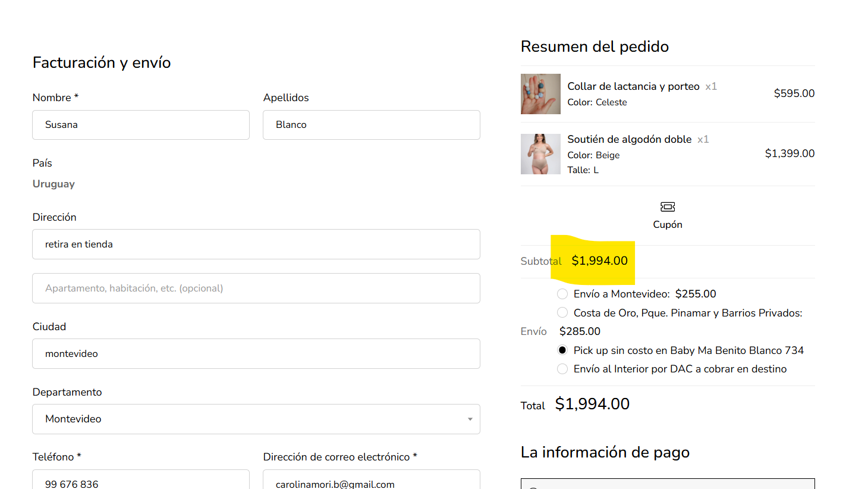The width and height of the screenshot is (868, 489).
Task: Choose Costa de Oro shipping radio button
Action: tap(562, 313)
